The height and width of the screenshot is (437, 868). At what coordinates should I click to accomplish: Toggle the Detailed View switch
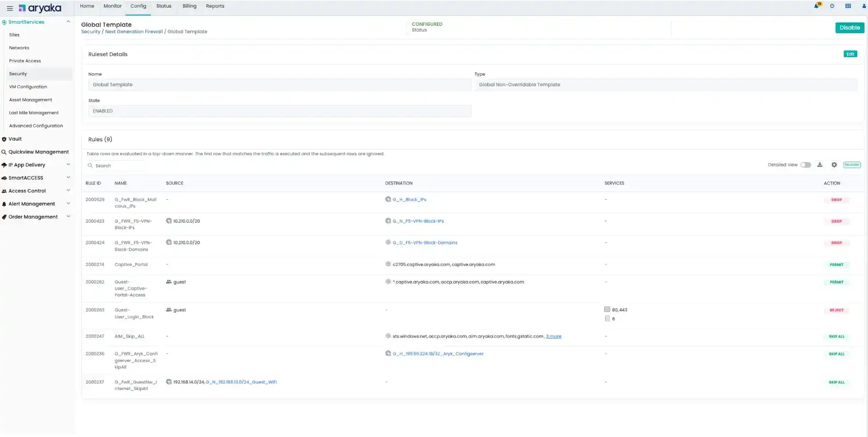[806, 165]
